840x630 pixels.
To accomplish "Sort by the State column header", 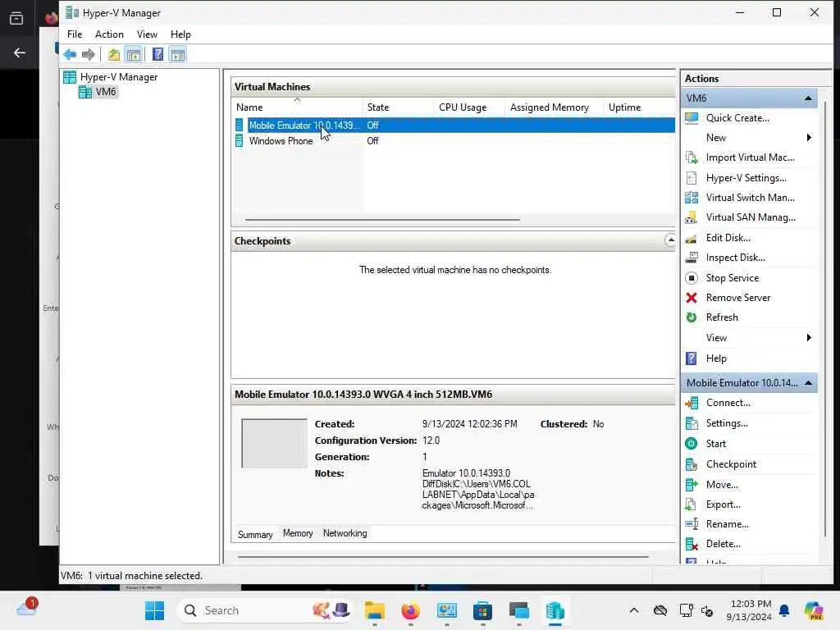I will point(398,107).
